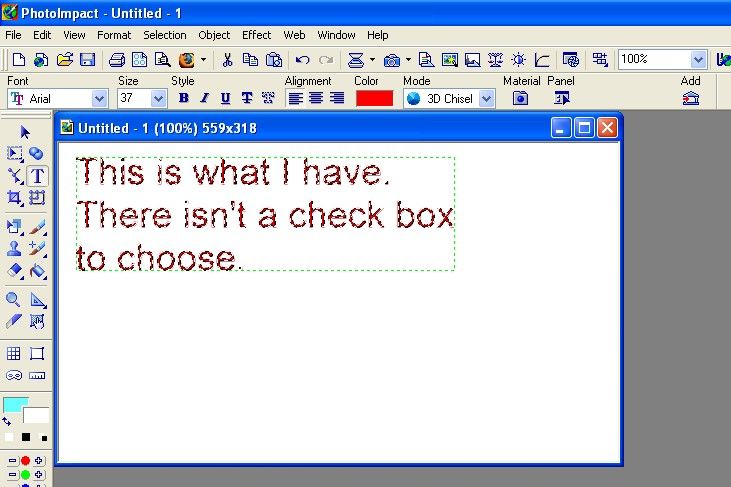Click the plus button next to red channel
Image resolution: width=731 pixels, height=487 pixels.
click(38, 460)
